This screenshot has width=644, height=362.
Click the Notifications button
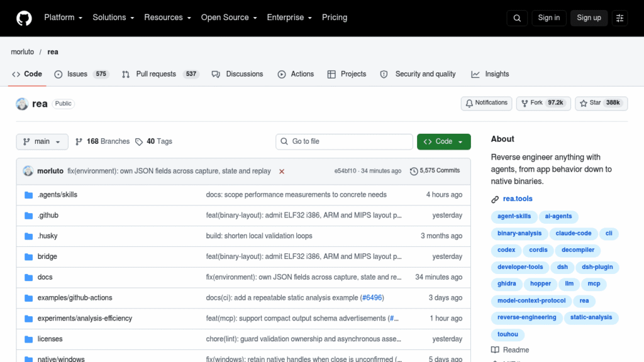tap(486, 103)
